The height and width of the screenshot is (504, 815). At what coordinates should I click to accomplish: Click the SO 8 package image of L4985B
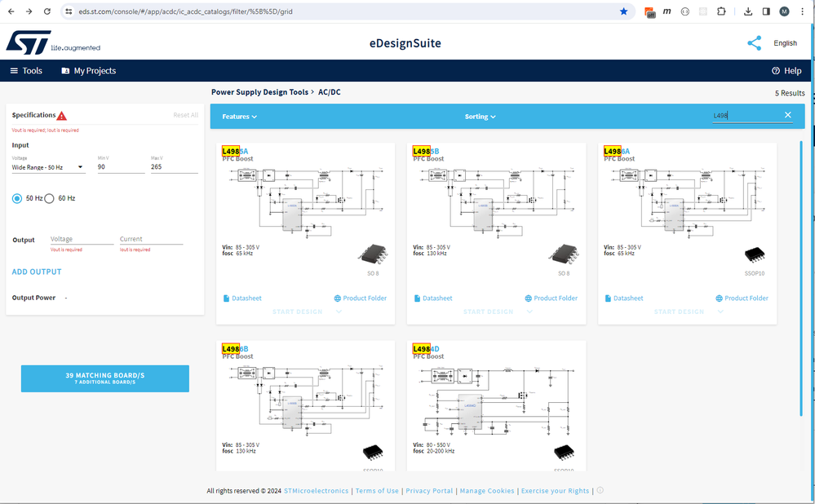564,254
